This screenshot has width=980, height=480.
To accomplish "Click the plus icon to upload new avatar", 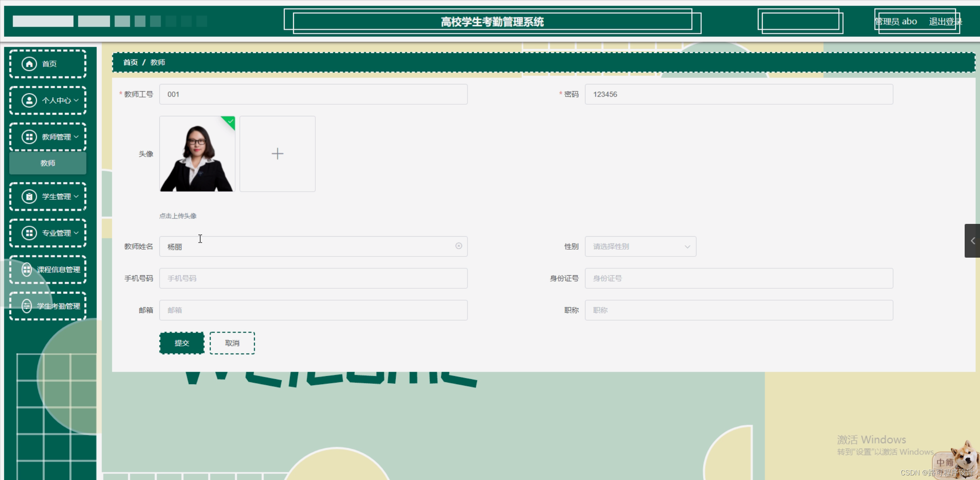I will 277,153.
